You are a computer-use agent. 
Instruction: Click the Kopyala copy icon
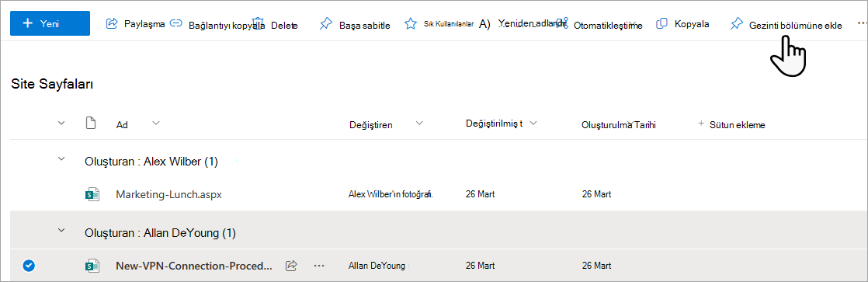[661, 24]
